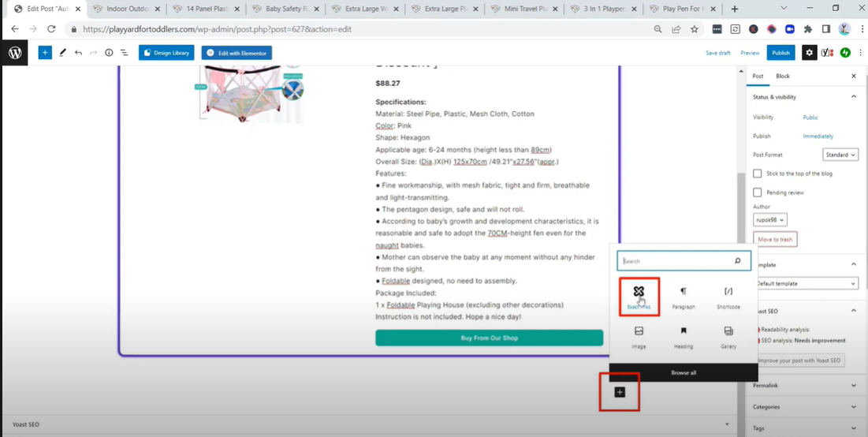
Task: Expand the Categories panel
Action: pyautogui.click(x=853, y=406)
